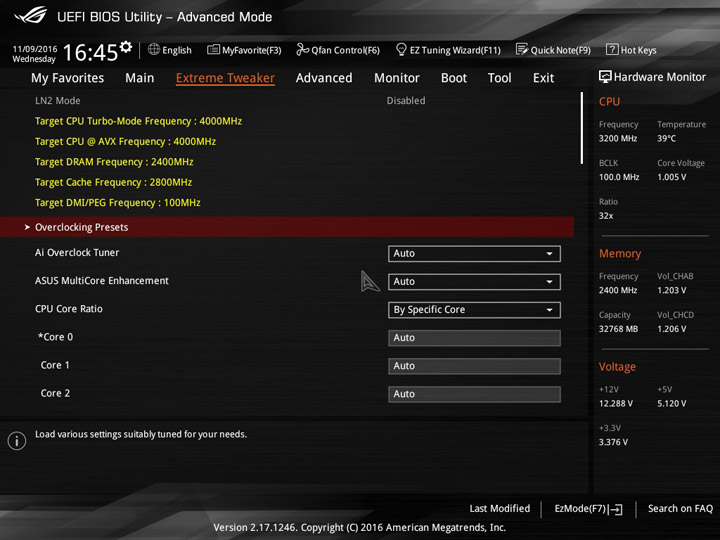
Task: Click Target Cache Frequency : 2800MHz line
Action: (113, 182)
